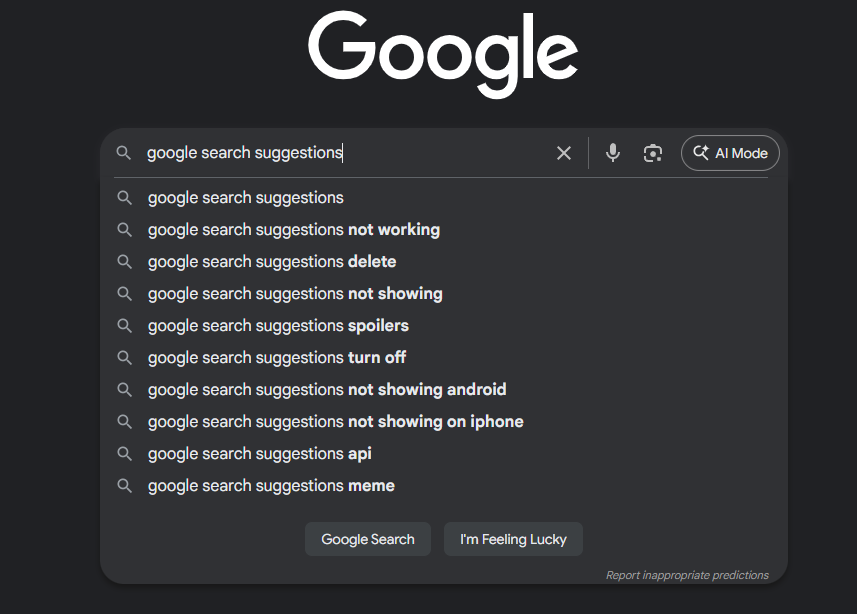Click the microphone icon for voice search

[x=612, y=152]
